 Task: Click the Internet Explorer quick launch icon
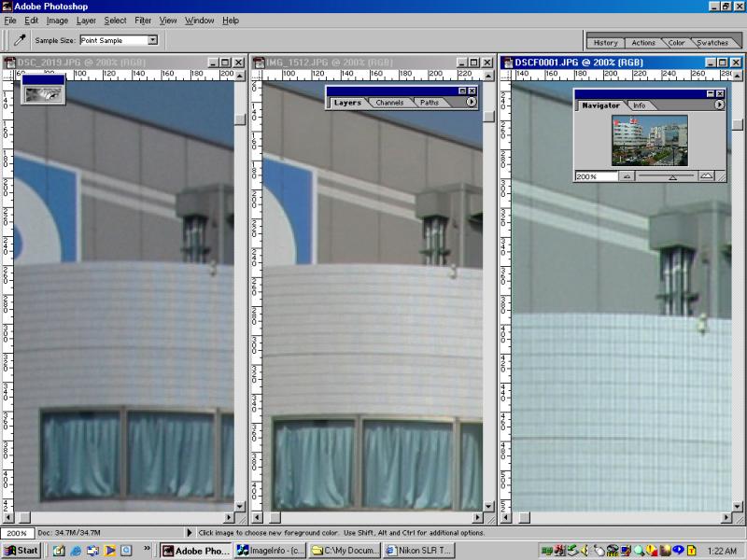(76, 551)
